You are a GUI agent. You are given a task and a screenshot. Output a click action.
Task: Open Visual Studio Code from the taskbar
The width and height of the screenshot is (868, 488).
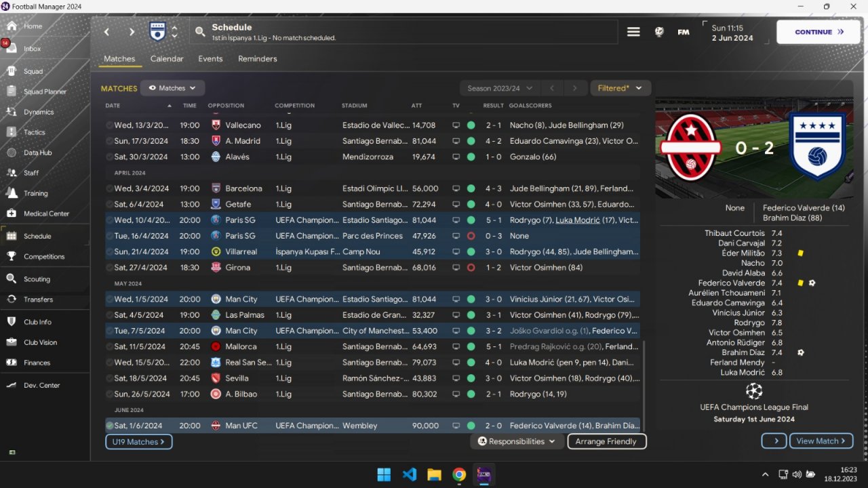click(410, 474)
